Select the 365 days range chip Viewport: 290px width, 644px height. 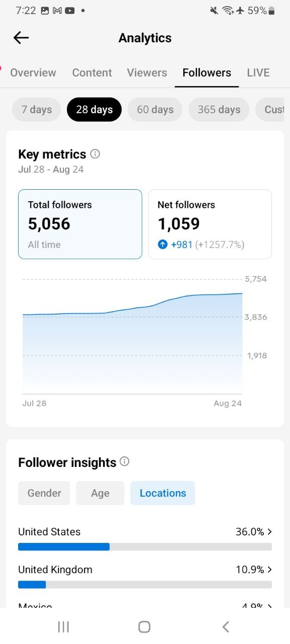(x=219, y=110)
